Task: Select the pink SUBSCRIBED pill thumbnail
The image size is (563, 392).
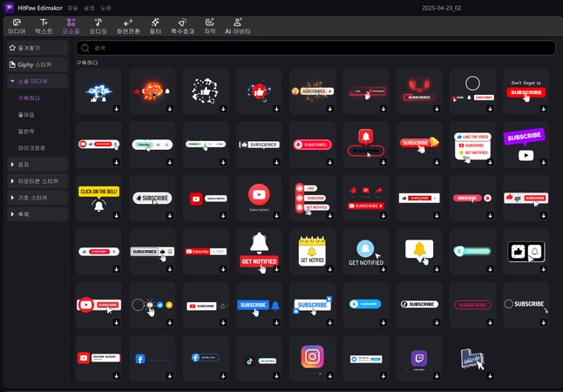Action: pyautogui.click(x=312, y=145)
